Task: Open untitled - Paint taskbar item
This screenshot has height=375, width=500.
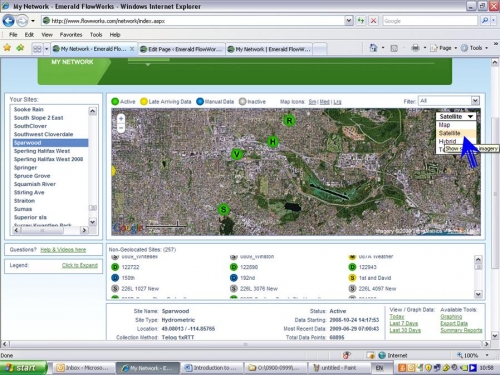Action: pos(339,368)
